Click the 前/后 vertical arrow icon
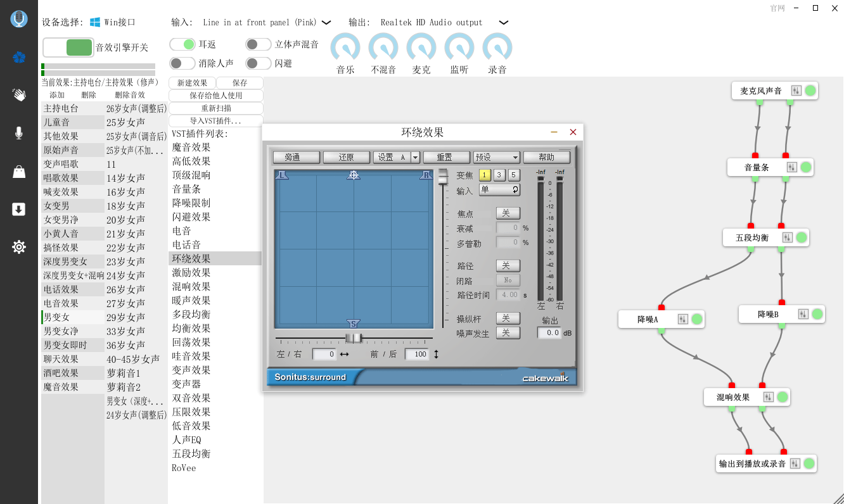 point(437,355)
